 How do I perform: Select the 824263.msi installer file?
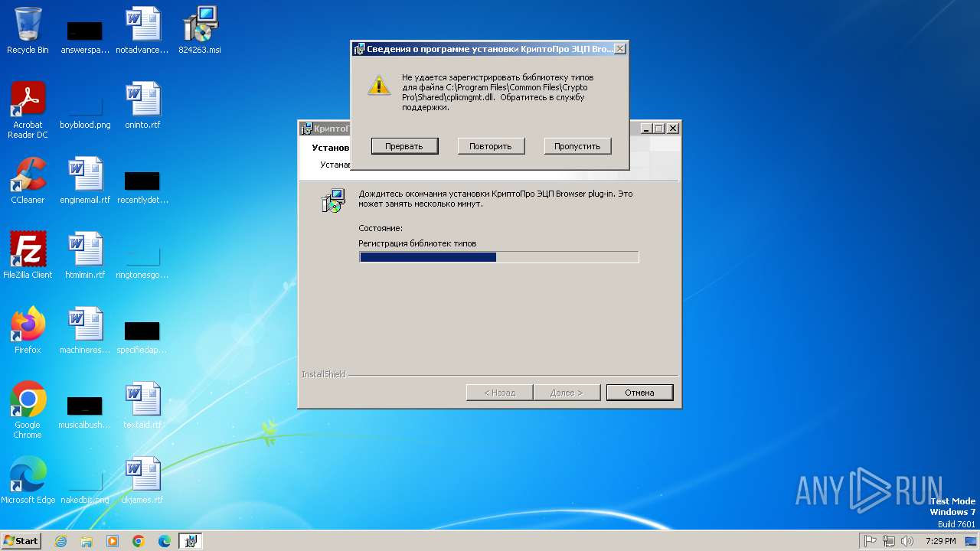[200, 31]
